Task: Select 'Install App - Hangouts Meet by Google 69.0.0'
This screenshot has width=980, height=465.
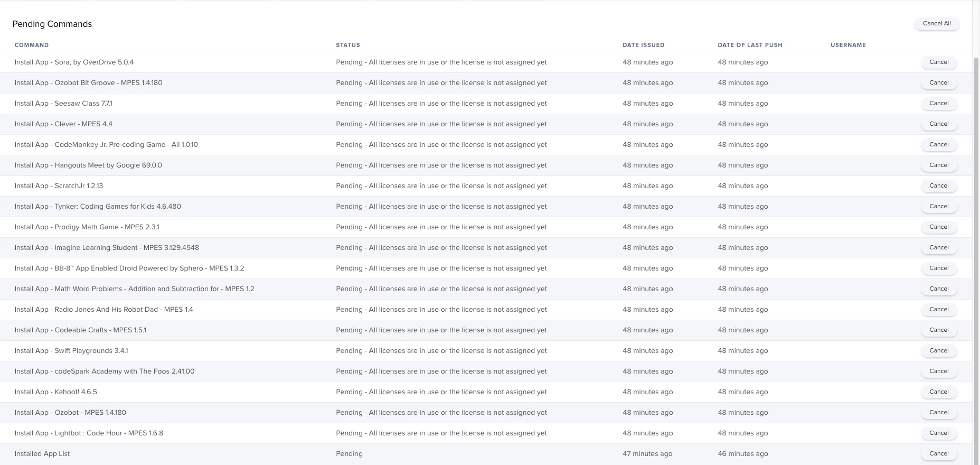Action: [88, 165]
